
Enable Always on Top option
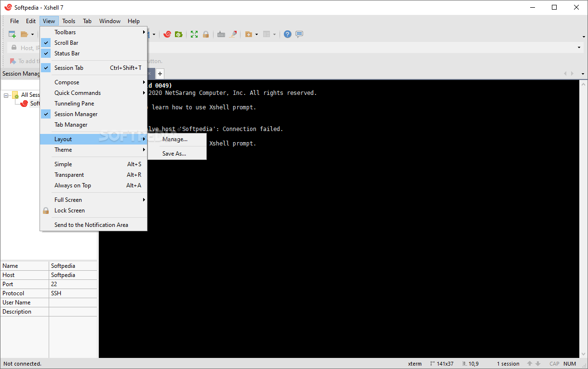point(94,185)
